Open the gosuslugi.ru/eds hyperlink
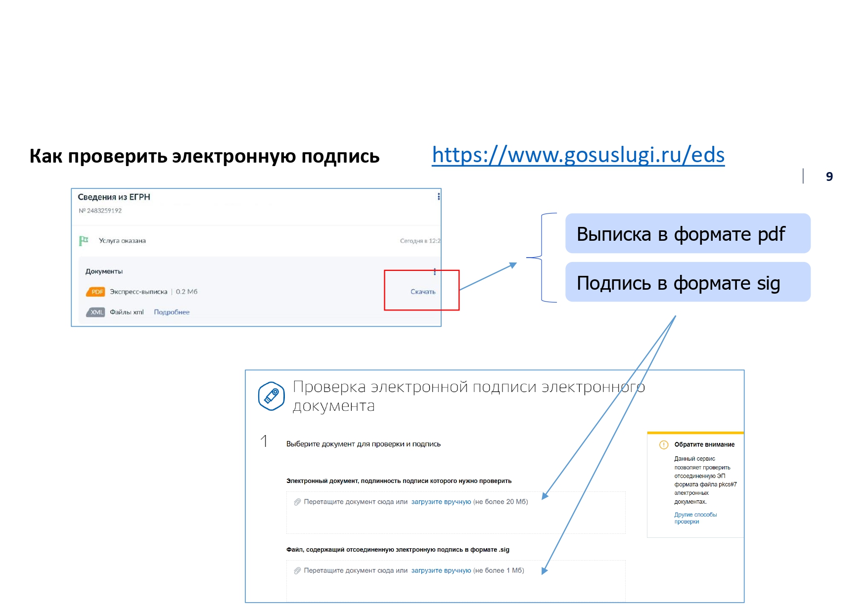Screen dimensions: 868x613 [578, 155]
